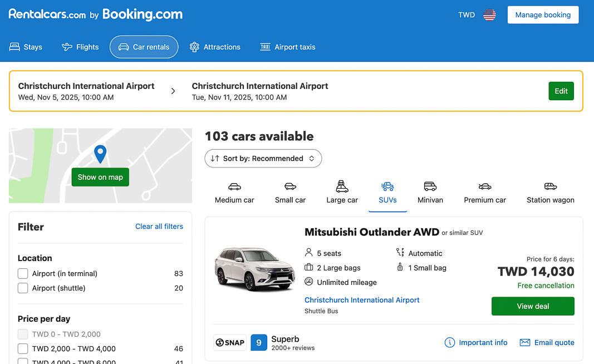Click the Email quote link text
The height and width of the screenshot is (364, 594).
coord(554,342)
